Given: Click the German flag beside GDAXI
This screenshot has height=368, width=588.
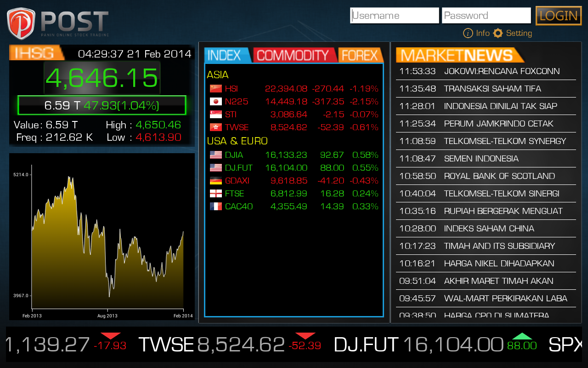Looking at the screenshot, I should pos(215,181).
